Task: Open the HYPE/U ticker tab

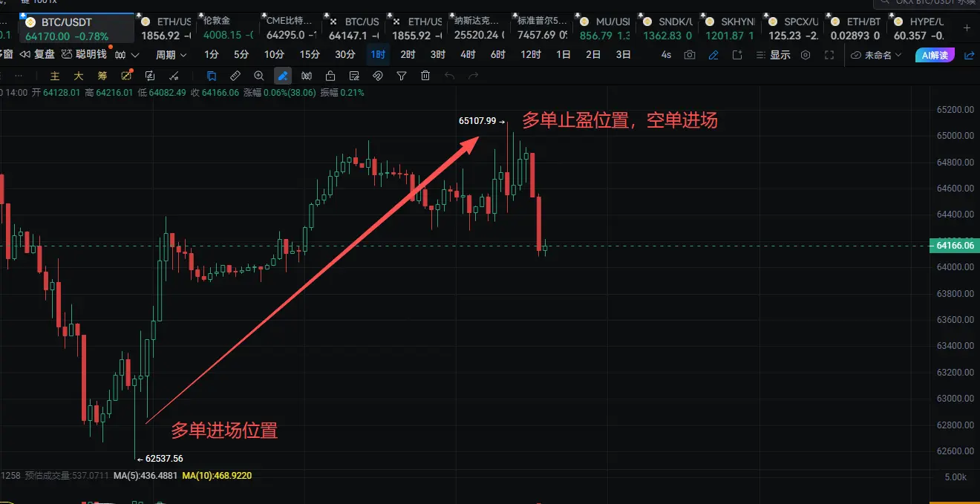Action: coord(921,29)
